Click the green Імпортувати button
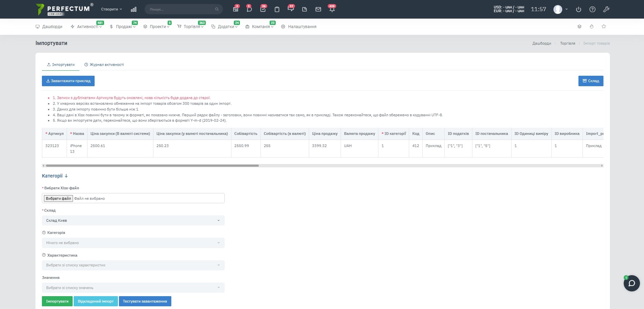This screenshot has width=644, height=309. tap(57, 301)
